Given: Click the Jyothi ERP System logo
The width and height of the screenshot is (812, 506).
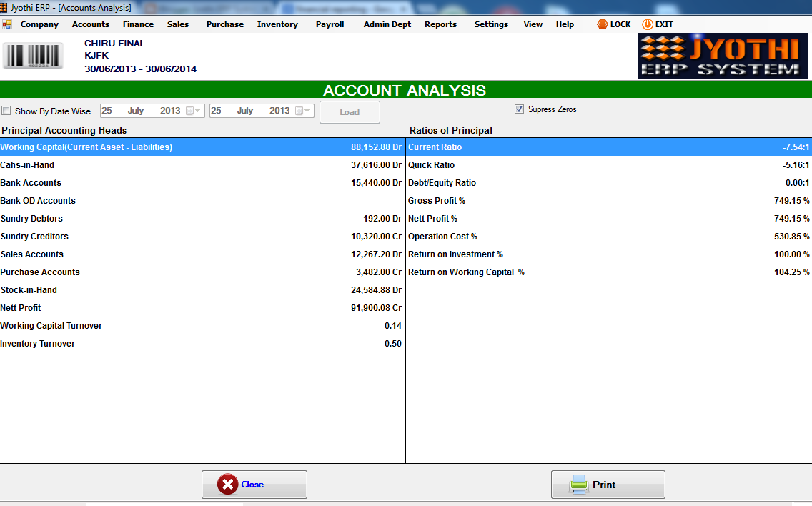Looking at the screenshot, I should 722,55.
